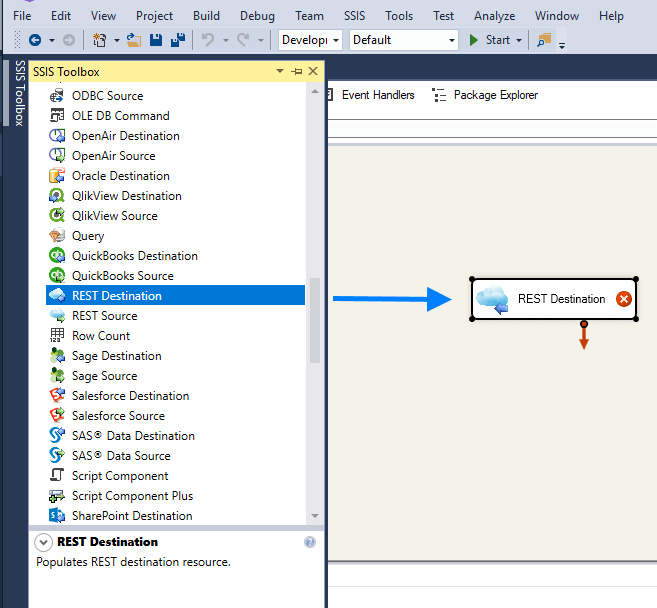Viewport: 657px width, 608px height.
Task: Collapse the REST Destination description pane
Action: pos(44,542)
